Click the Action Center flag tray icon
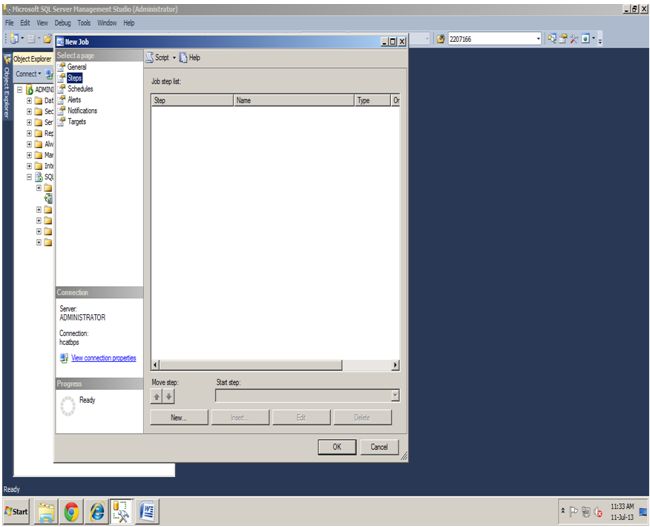This screenshot has width=650, height=527. point(574,512)
